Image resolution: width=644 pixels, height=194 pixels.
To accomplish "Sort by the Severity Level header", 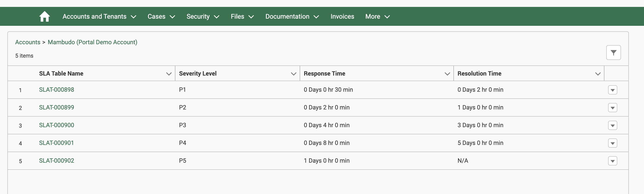I will point(197,73).
